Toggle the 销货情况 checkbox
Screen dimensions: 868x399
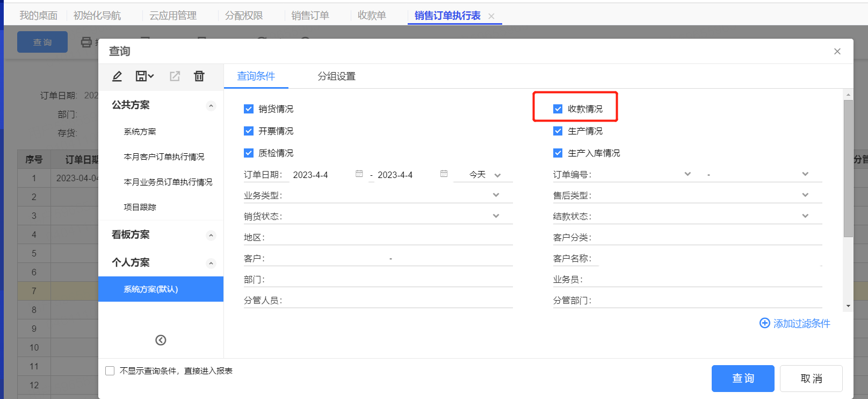coord(249,109)
